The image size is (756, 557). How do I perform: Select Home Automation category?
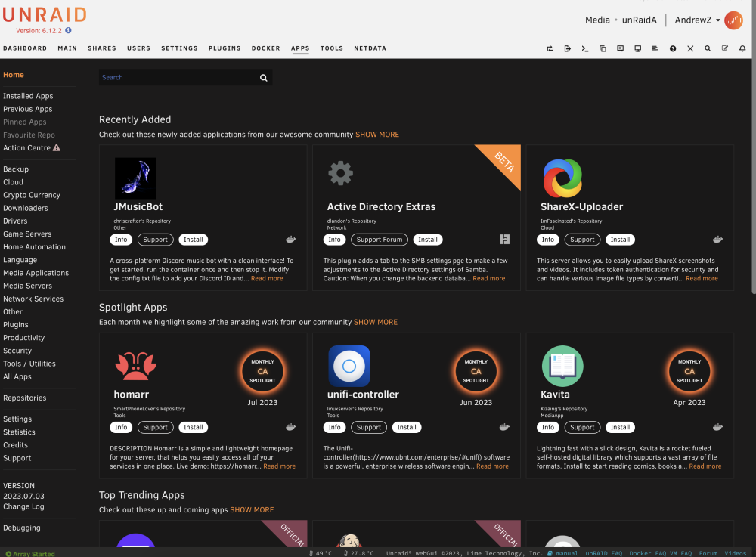coord(34,246)
